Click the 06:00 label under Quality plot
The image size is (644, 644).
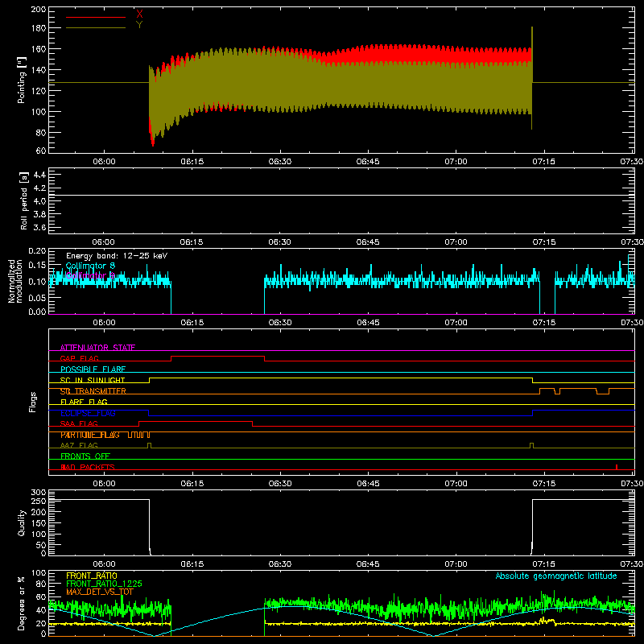point(104,564)
